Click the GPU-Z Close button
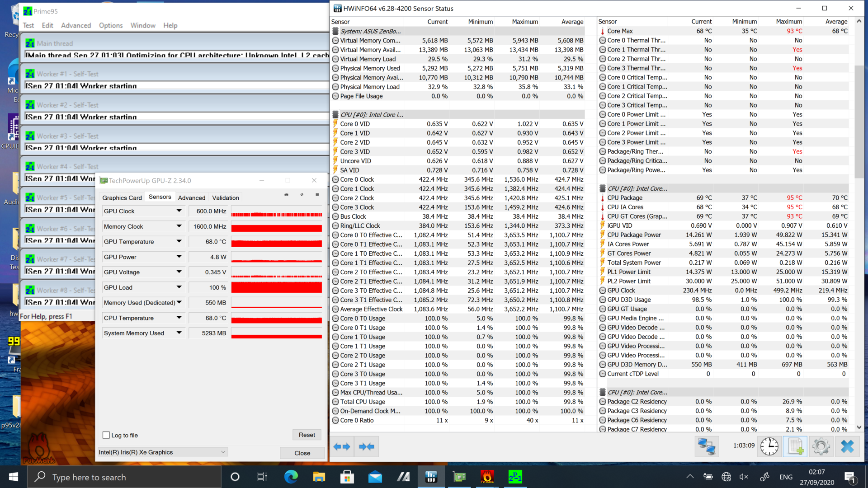 click(x=302, y=453)
